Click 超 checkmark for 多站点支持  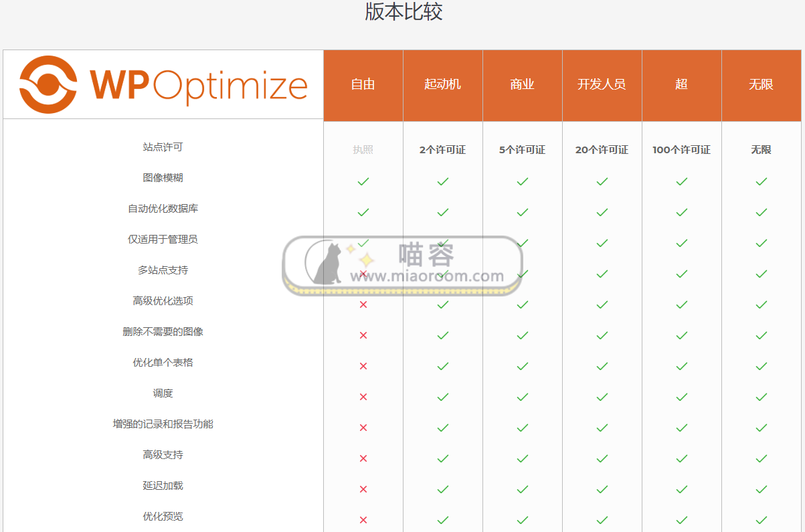click(x=682, y=274)
